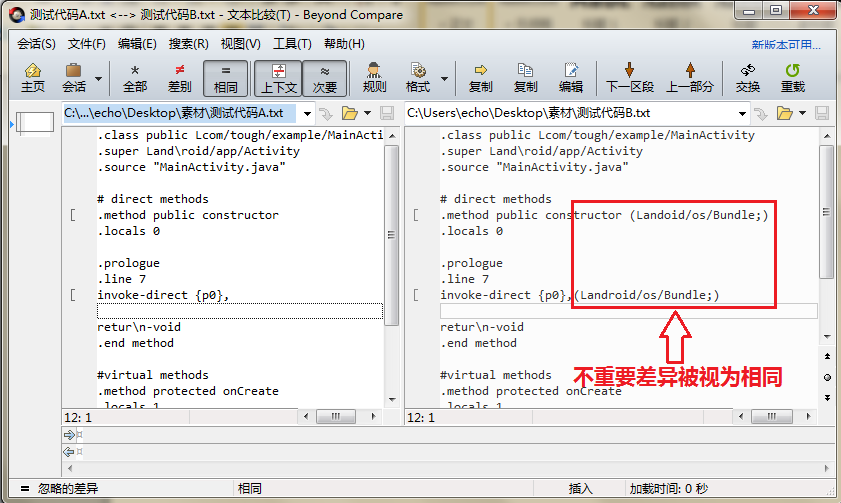Click right file path input 测试代码B.txt
Viewport: 841px width, 503px height.
[x=570, y=113]
